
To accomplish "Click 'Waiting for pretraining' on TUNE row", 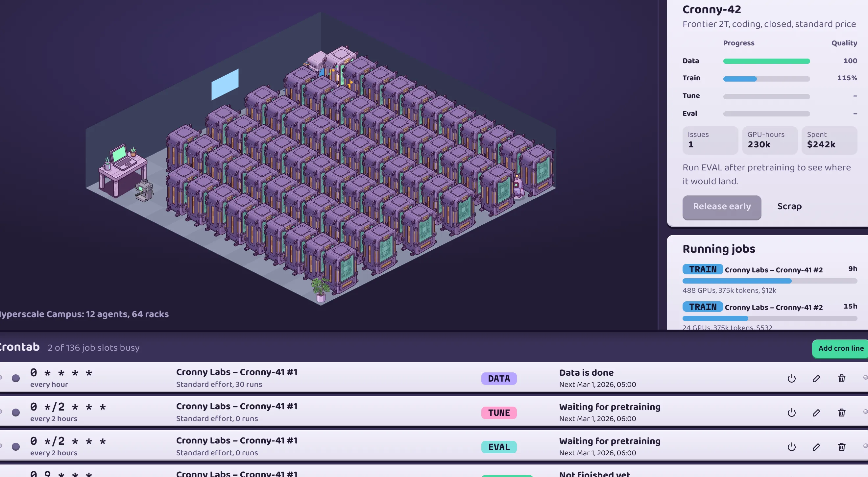I will pyautogui.click(x=610, y=407).
